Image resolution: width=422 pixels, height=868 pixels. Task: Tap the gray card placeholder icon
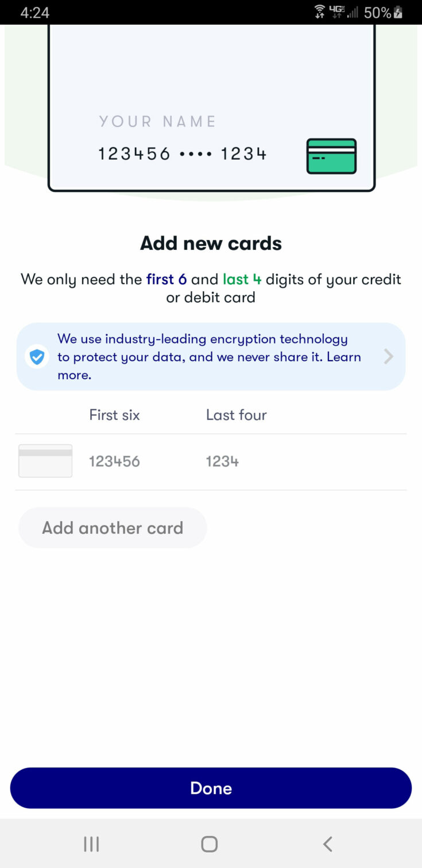tap(45, 461)
